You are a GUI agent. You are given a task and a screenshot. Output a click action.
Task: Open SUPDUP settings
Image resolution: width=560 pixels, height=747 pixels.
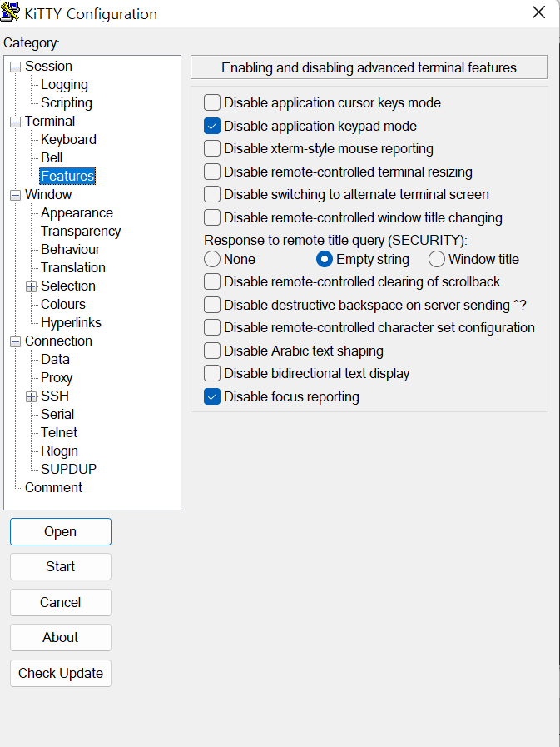[x=68, y=469]
